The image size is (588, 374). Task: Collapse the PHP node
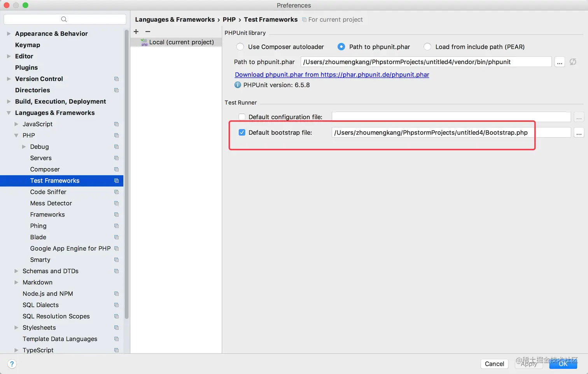16,135
